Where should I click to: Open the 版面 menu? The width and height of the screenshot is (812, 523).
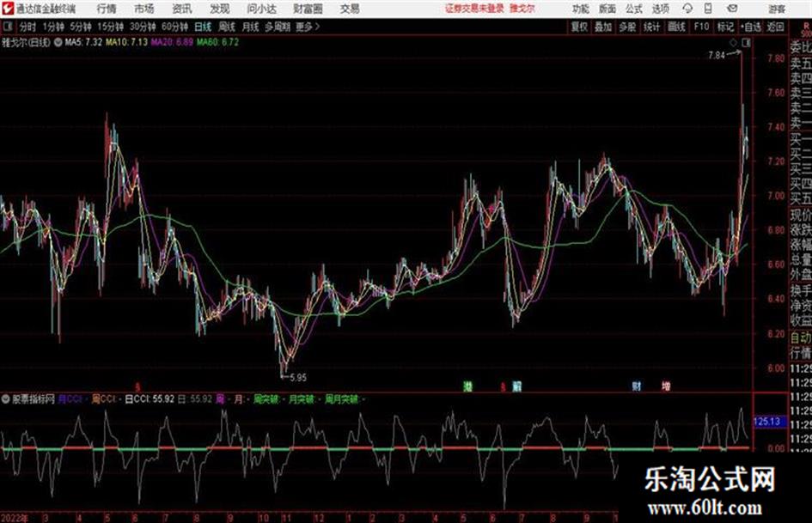(x=607, y=9)
